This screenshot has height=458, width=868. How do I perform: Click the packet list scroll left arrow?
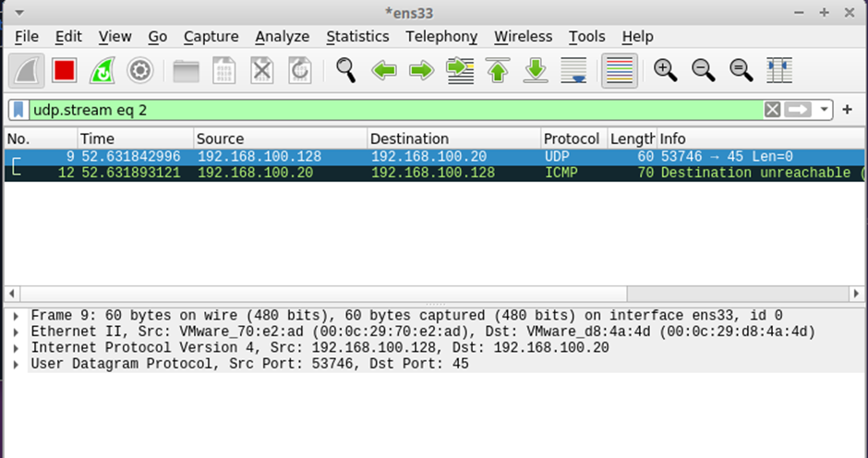pos(12,293)
